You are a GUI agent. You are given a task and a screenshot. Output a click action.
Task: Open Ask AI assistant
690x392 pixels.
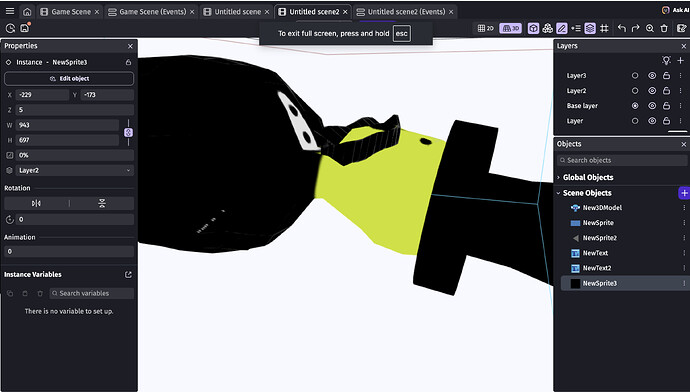coord(675,10)
